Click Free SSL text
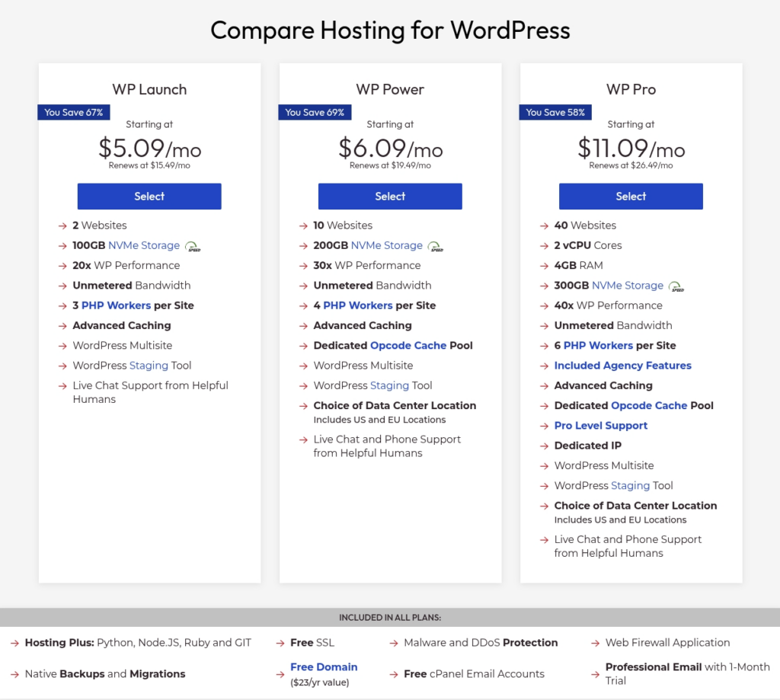This screenshot has width=780, height=700. (x=312, y=642)
